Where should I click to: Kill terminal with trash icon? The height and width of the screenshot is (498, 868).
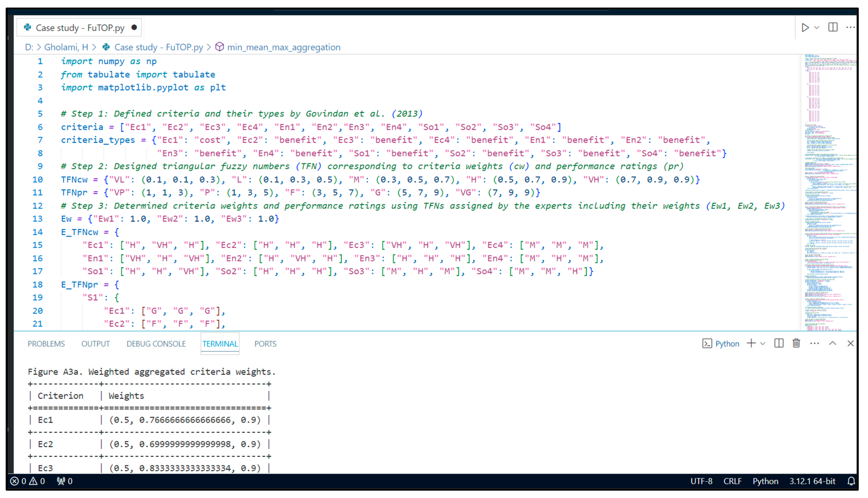(x=796, y=343)
